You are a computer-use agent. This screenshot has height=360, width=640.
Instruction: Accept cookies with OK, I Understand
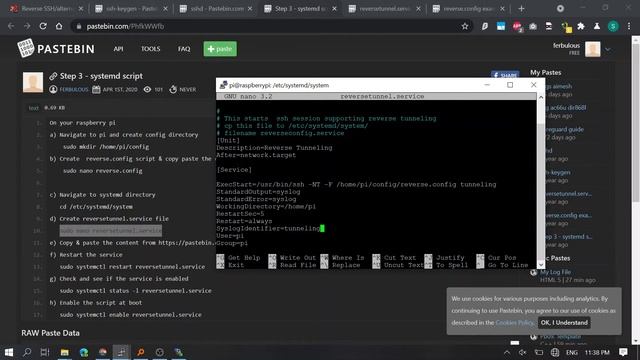[x=564, y=322]
